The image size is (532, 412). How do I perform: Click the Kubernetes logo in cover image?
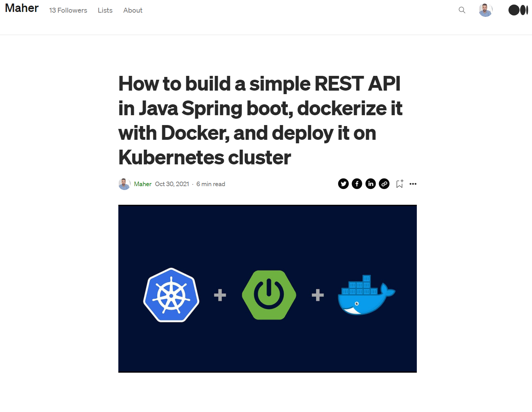(x=171, y=295)
